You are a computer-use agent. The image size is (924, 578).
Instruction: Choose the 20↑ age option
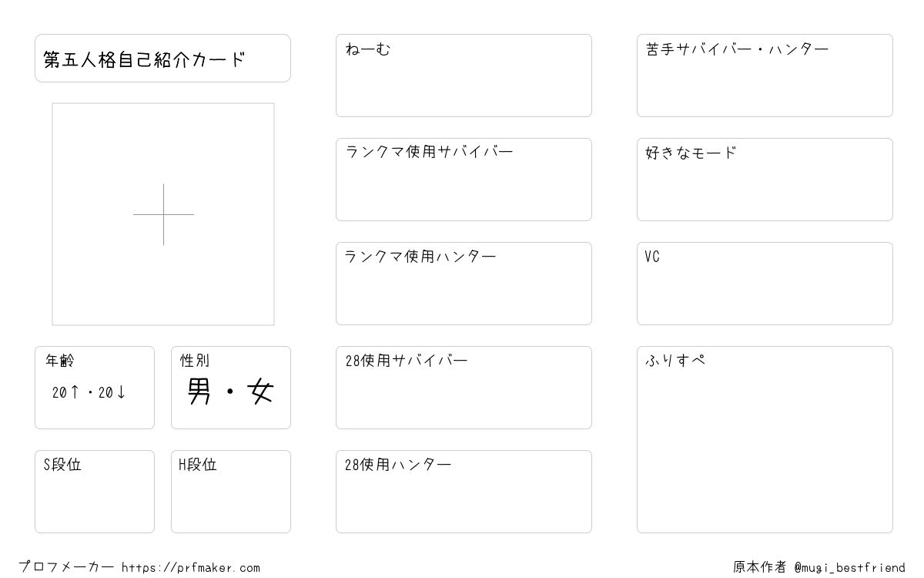pyautogui.click(x=65, y=392)
